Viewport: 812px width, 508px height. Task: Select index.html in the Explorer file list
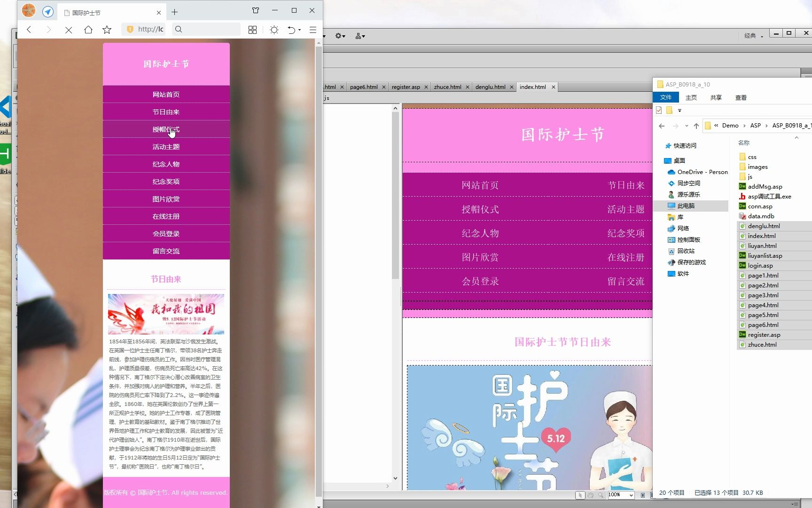click(x=762, y=236)
